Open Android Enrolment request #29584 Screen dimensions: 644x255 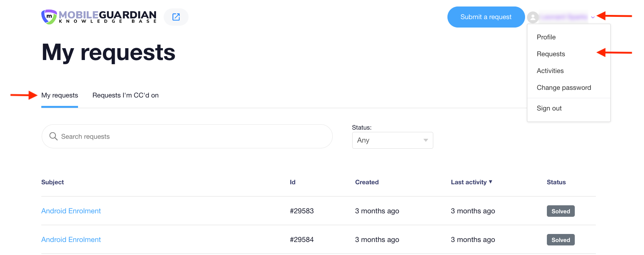71,240
